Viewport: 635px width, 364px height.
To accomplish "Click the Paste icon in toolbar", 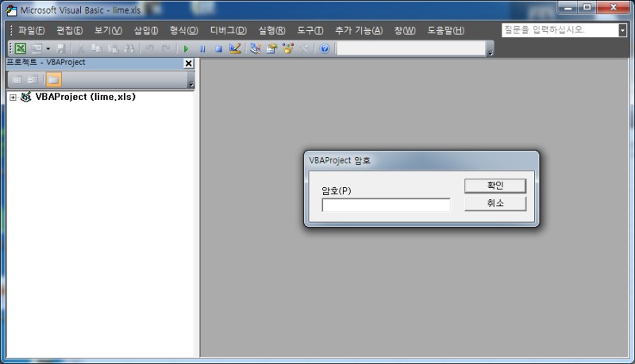I will (x=114, y=48).
